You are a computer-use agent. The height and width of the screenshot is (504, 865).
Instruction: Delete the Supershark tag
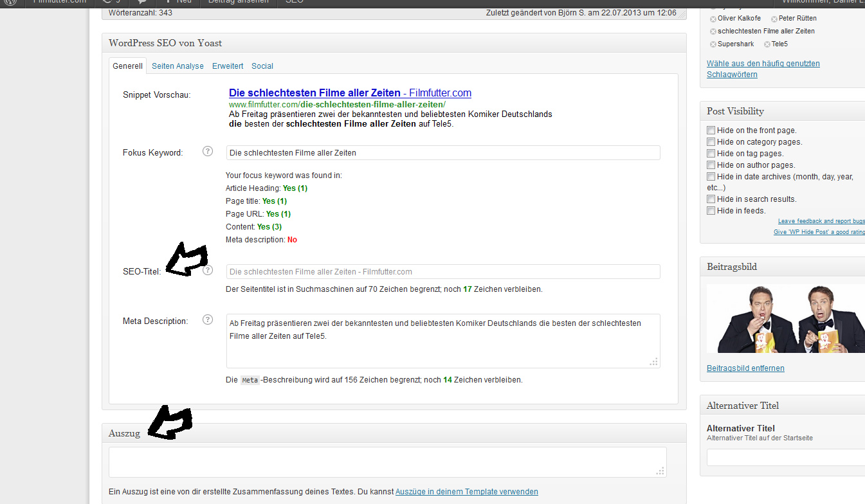713,44
